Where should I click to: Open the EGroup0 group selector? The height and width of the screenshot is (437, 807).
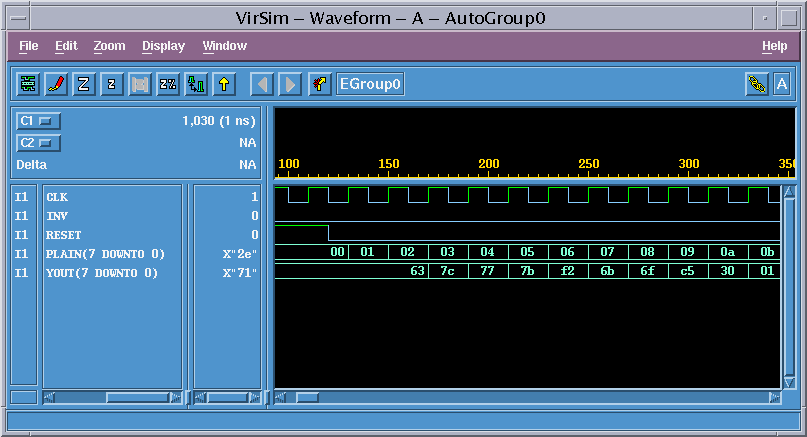pos(371,84)
